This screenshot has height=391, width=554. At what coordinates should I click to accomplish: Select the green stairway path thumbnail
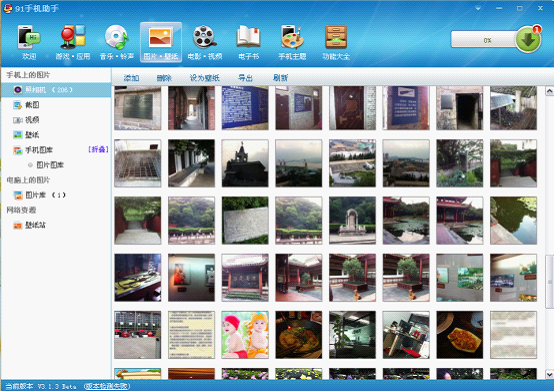click(x=137, y=220)
